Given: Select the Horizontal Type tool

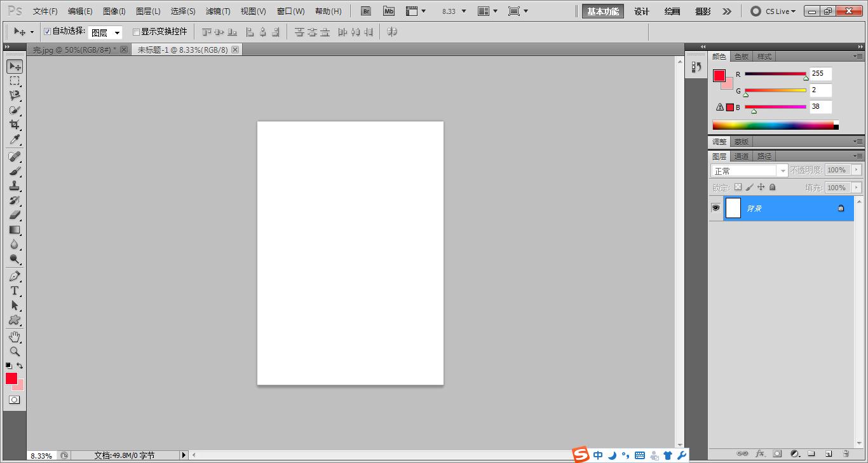Looking at the screenshot, I should [x=15, y=291].
